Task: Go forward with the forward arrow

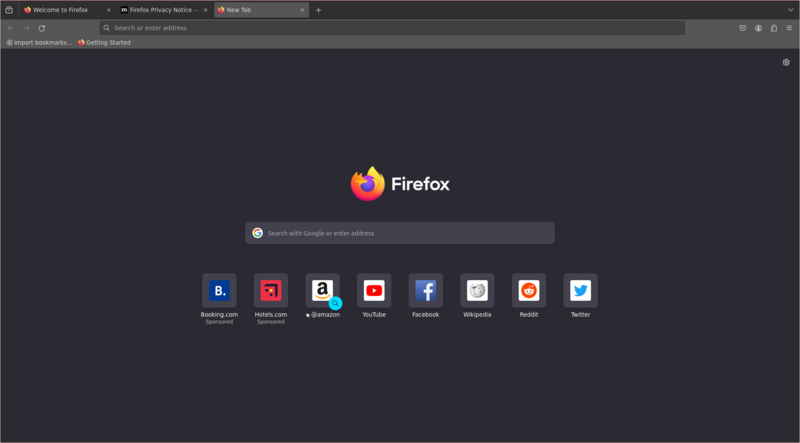Action: point(26,28)
